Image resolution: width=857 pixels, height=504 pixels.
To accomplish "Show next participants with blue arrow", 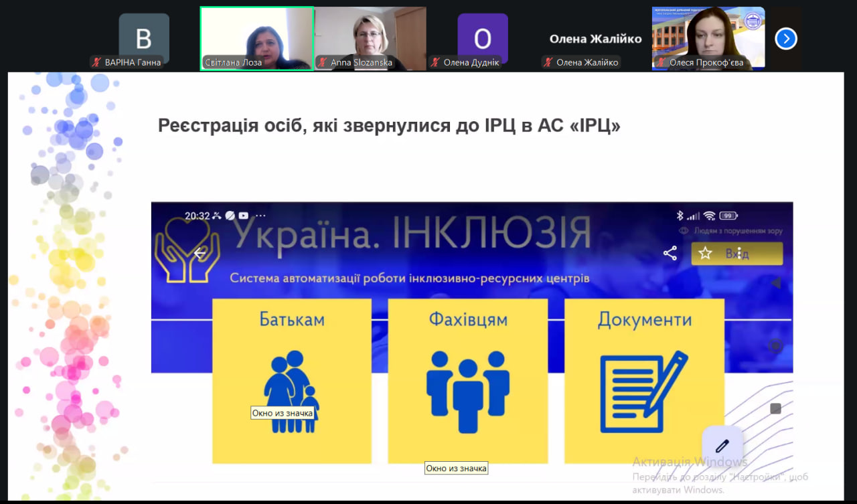I will pyautogui.click(x=785, y=39).
